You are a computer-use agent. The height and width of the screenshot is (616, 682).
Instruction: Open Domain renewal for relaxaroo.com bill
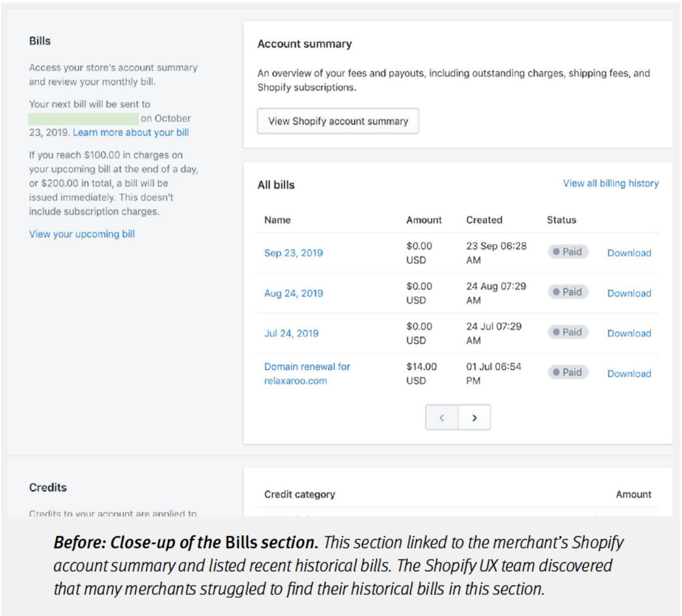click(x=307, y=374)
